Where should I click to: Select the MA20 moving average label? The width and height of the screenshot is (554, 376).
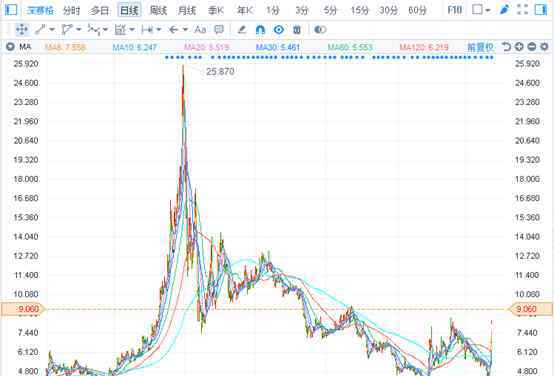point(206,47)
